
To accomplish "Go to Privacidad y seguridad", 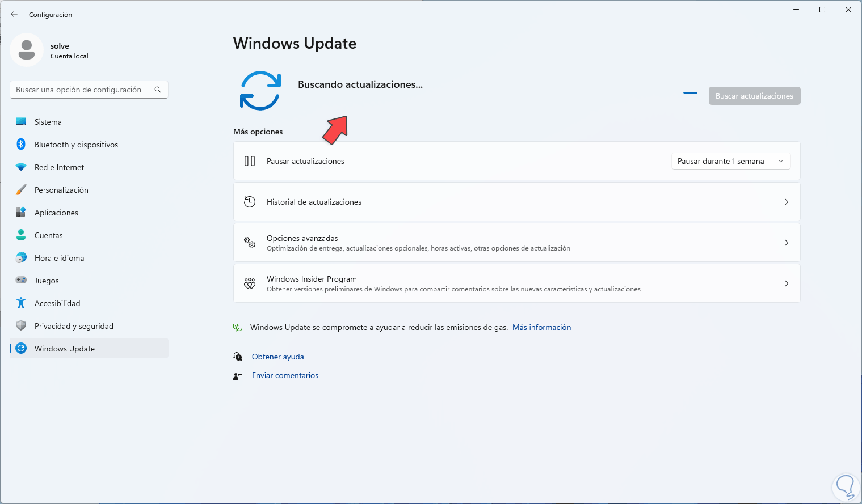I will tap(89, 326).
